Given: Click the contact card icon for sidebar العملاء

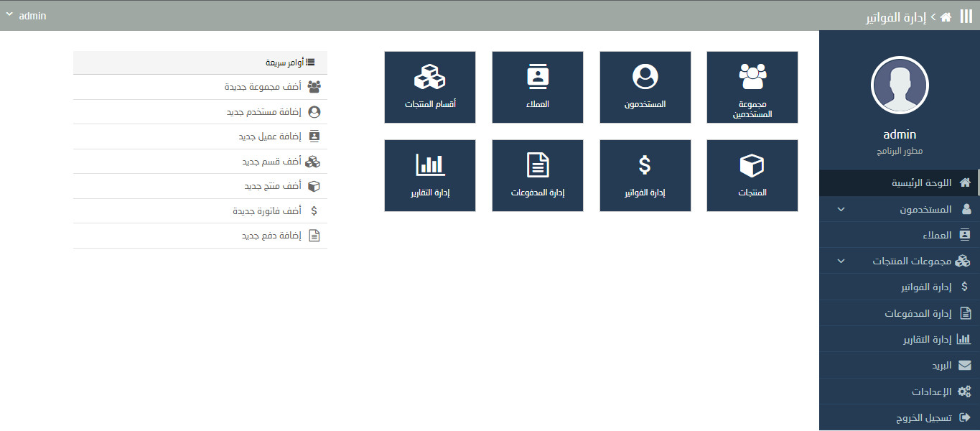Looking at the screenshot, I should coord(966,235).
